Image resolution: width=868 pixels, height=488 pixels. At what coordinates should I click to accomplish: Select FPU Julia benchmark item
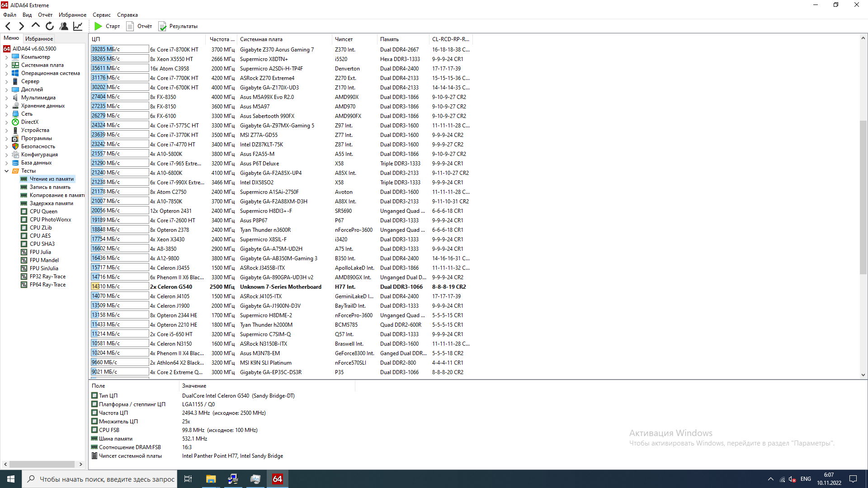click(40, 252)
